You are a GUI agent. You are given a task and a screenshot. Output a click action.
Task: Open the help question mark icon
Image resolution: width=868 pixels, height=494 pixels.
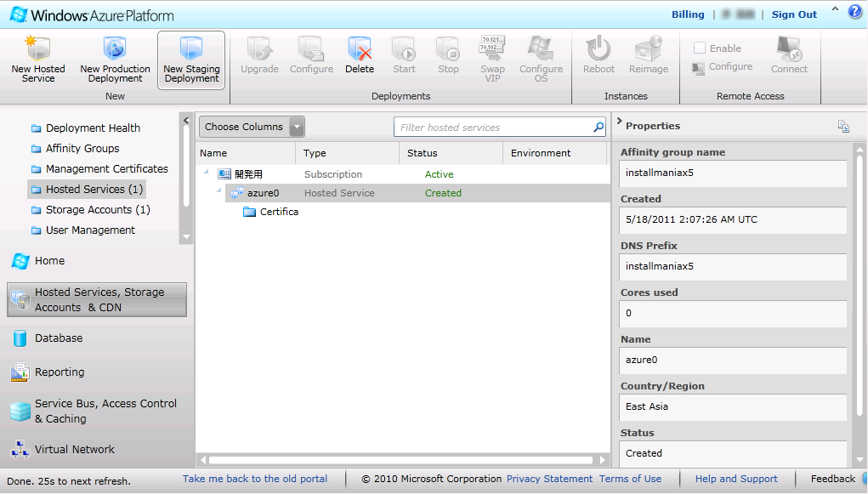(x=855, y=12)
